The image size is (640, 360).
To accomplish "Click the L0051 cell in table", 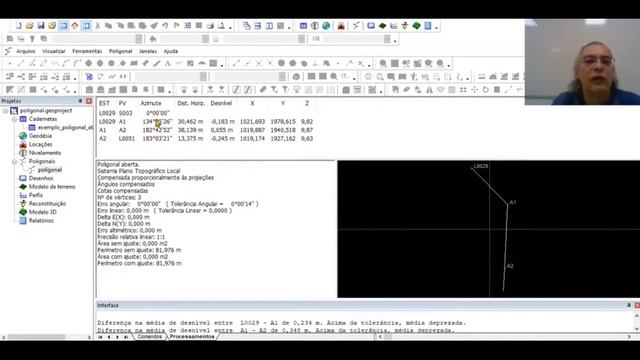I will (x=127, y=139).
